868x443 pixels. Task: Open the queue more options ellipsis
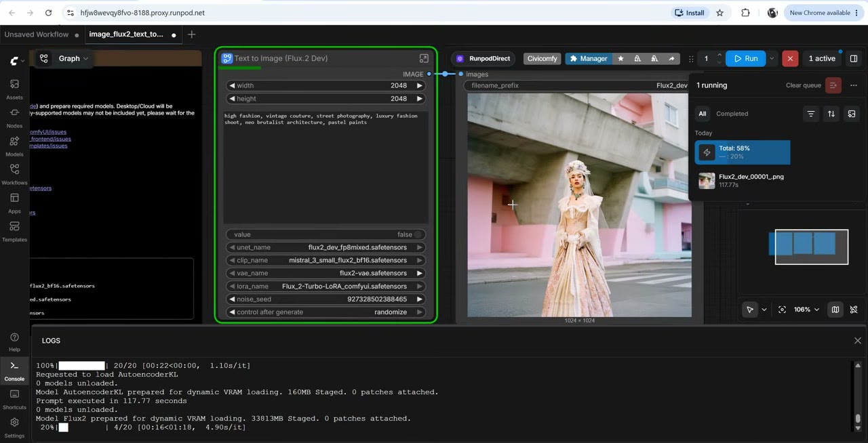[854, 85]
